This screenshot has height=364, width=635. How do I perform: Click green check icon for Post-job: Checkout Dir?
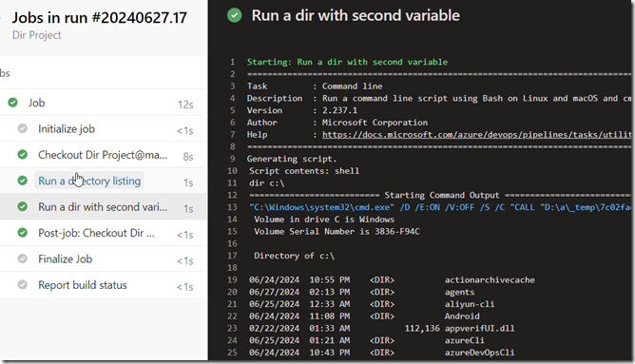tap(23, 233)
